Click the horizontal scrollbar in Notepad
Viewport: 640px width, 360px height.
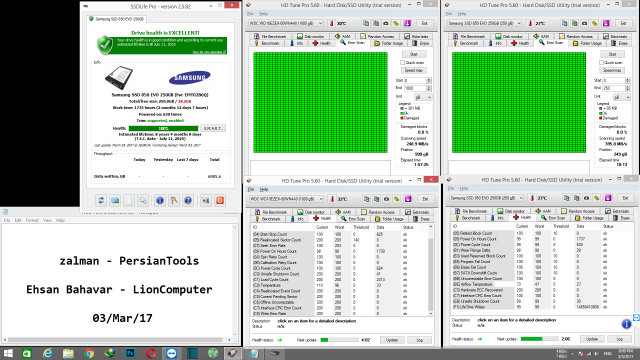pyautogui.click(x=118, y=340)
